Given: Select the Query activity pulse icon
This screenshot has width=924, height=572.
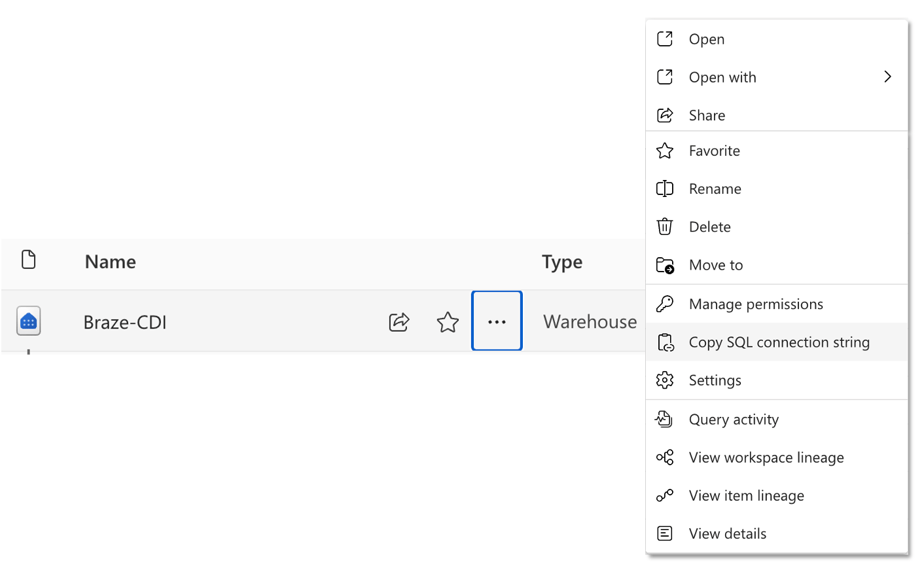Looking at the screenshot, I should click(x=664, y=419).
